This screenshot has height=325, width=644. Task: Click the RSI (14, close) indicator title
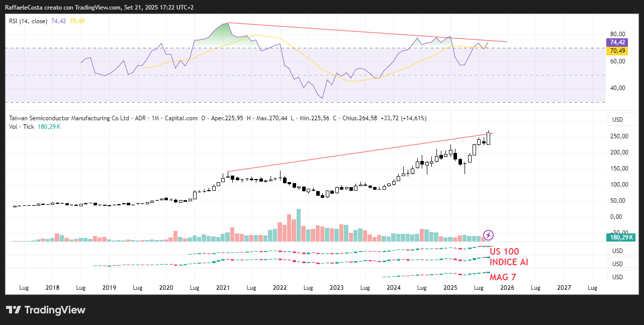click(x=28, y=21)
